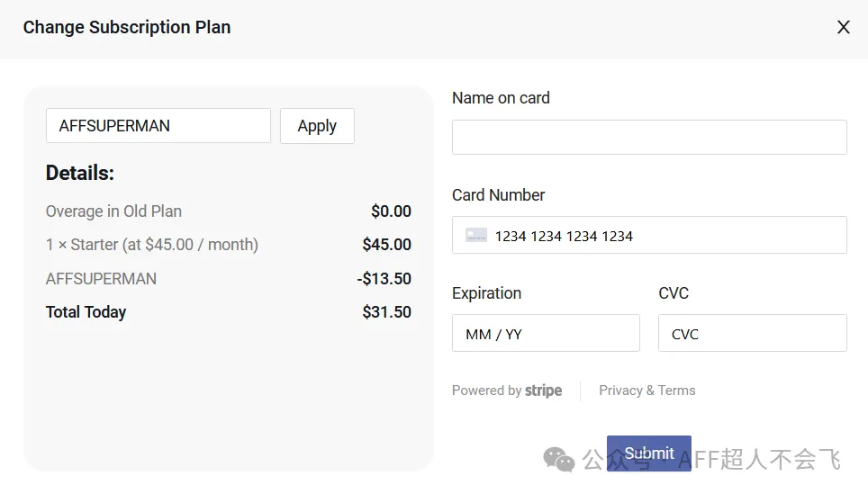Close the Change Subscription Plan dialog
Viewport: 868px width, 494px height.
[844, 28]
